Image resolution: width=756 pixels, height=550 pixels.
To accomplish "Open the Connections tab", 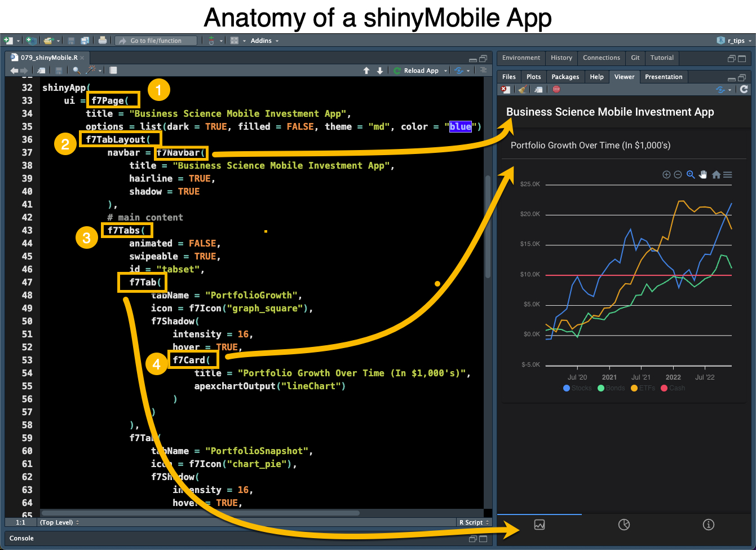I will (602, 58).
